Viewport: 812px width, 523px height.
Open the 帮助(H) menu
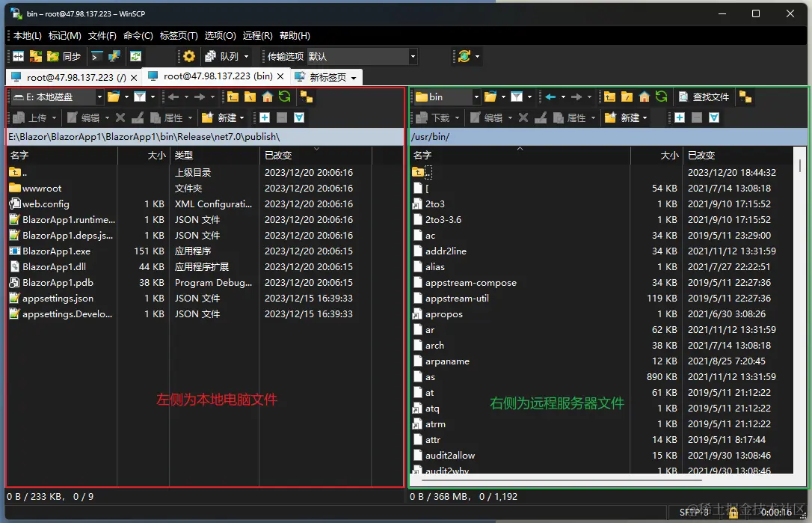point(295,35)
